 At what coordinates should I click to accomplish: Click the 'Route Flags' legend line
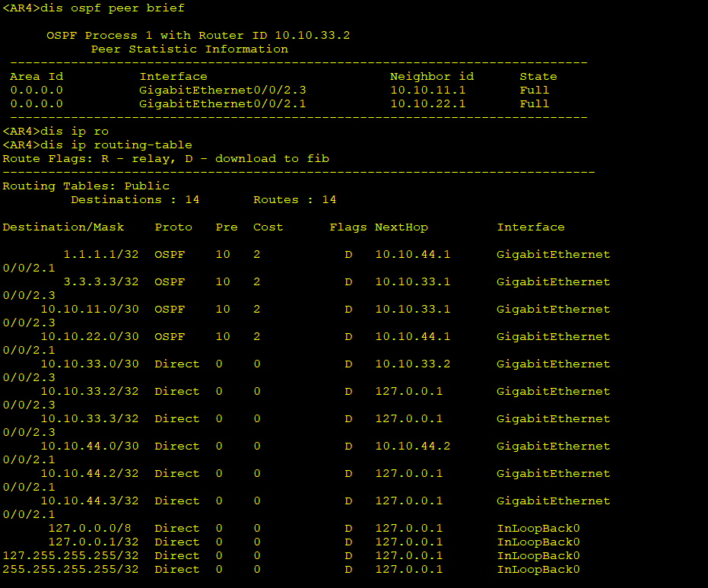(166, 159)
